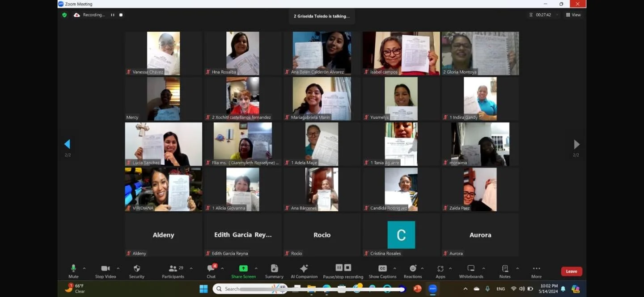Go to next gallery page arrow
This screenshot has height=297, width=644.
coord(576,144)
